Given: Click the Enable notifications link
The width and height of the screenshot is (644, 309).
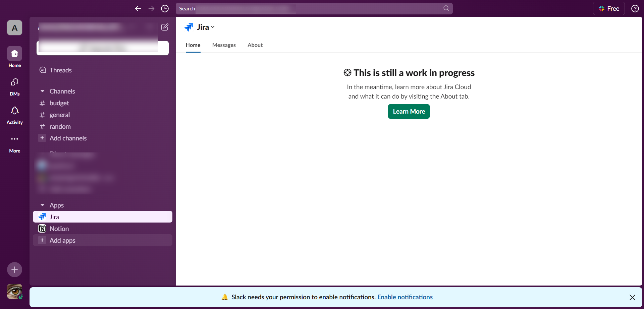Looking at the screenshot, I should [405, 297].
